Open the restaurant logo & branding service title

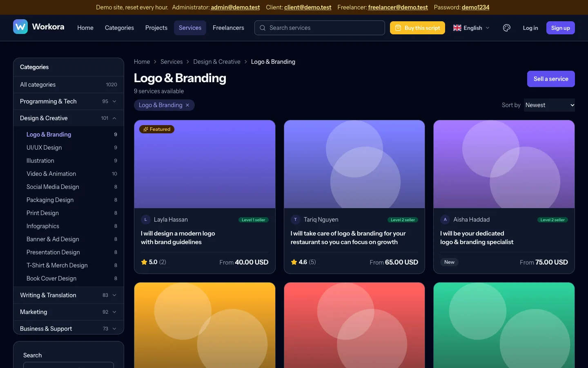coord(348,238)
